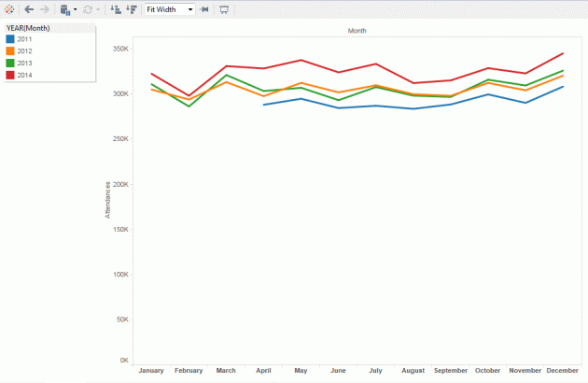The height and width of the screenshot is (383, 588).
Task: Click the forward arrow redo icon
Action: pyautogui.click(x=44, y=9)
